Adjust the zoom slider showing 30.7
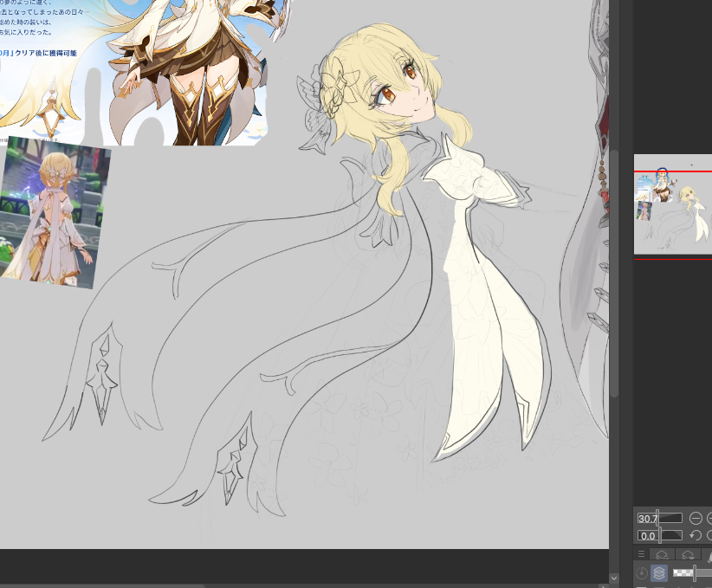The image size is (712, 588). point(660,518)
